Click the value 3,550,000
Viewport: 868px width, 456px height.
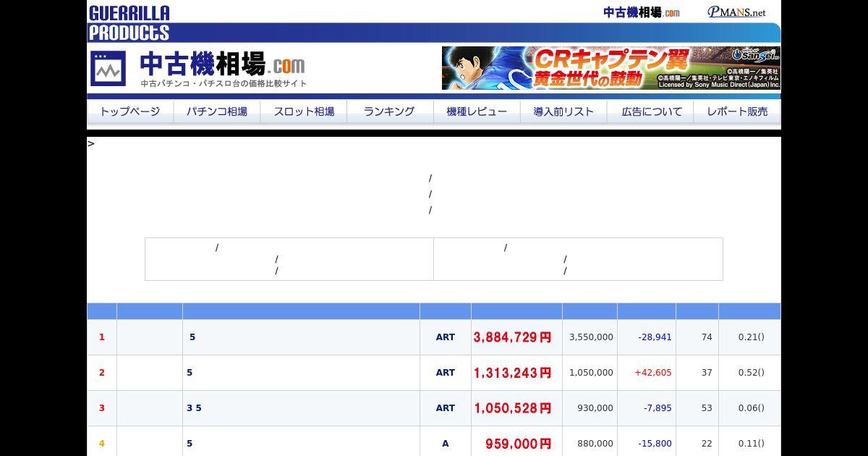point(591,337)
